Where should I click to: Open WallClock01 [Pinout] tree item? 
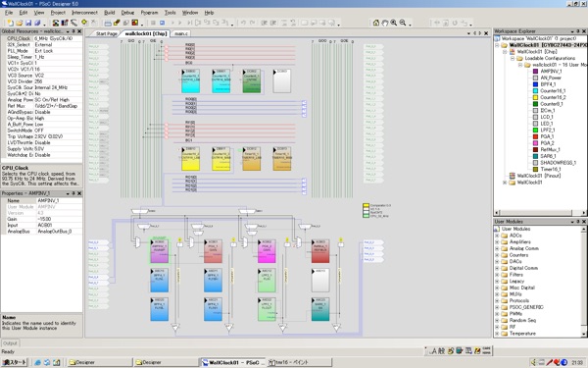pyautogui.click(x=538, y=176)
